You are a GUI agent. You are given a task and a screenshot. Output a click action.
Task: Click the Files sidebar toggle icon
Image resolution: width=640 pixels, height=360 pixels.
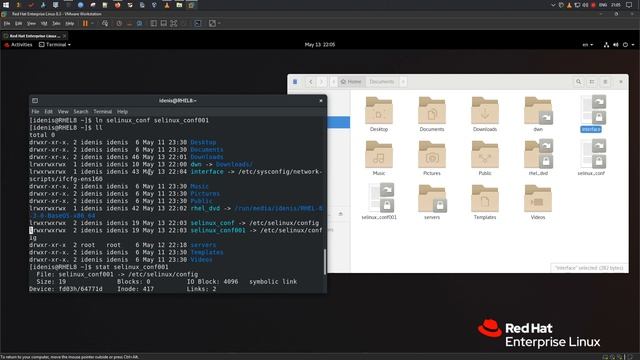click(295, 82)
